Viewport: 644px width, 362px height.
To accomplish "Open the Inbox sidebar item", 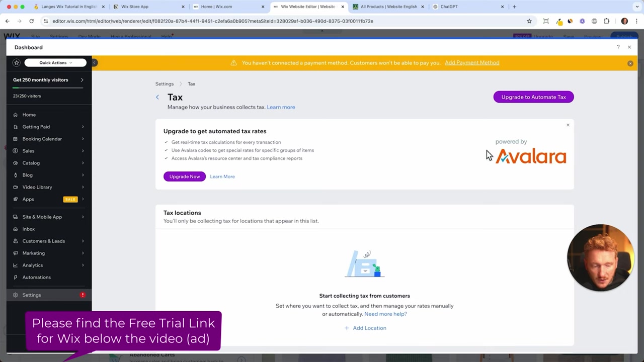I will pos(49,229).
